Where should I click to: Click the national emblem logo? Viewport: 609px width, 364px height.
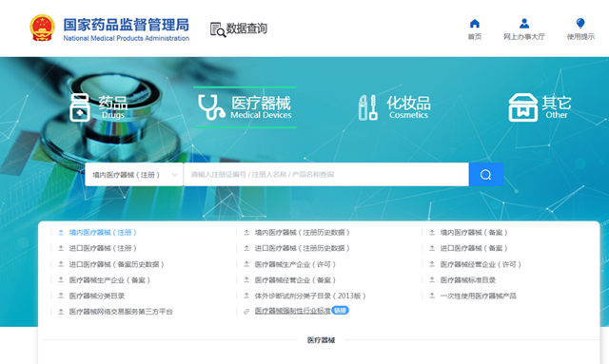(42, 28)
